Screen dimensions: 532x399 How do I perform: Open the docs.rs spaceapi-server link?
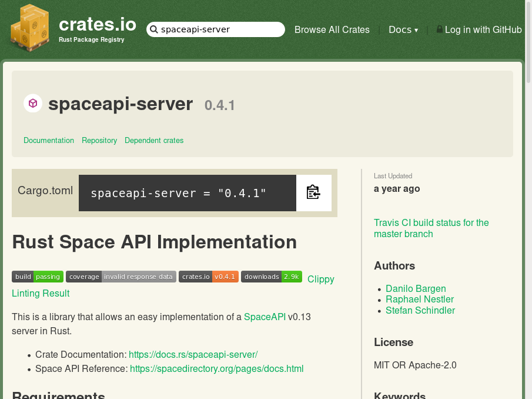(193, 354)
